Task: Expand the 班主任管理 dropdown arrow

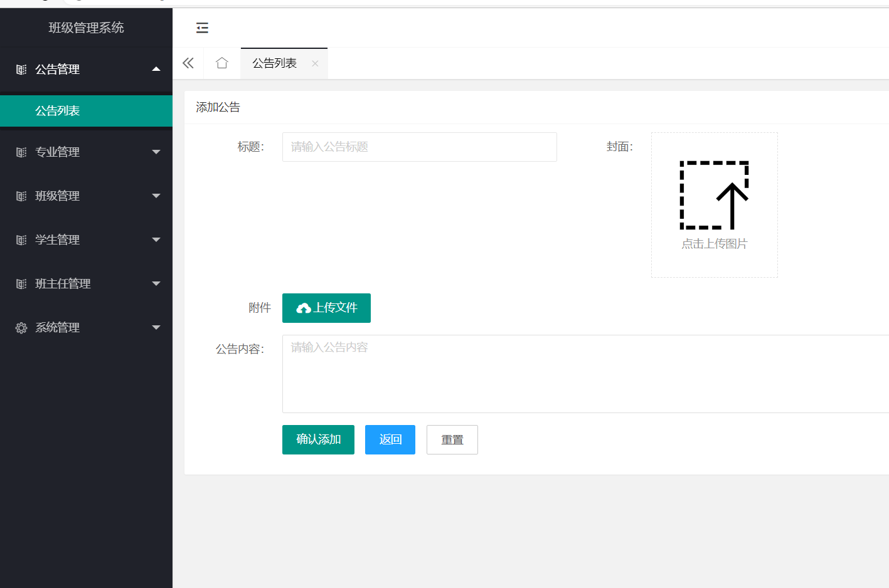Action: [156, 283]
